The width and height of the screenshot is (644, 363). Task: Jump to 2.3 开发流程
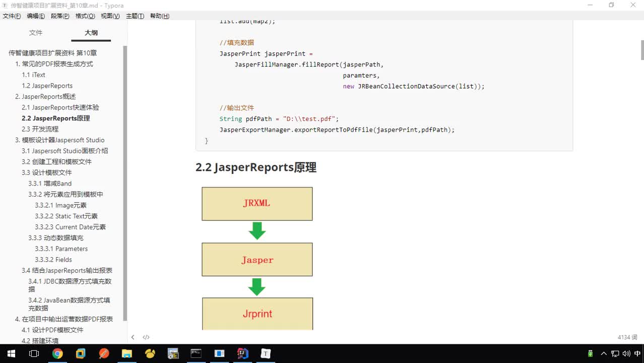pos(40,129)
